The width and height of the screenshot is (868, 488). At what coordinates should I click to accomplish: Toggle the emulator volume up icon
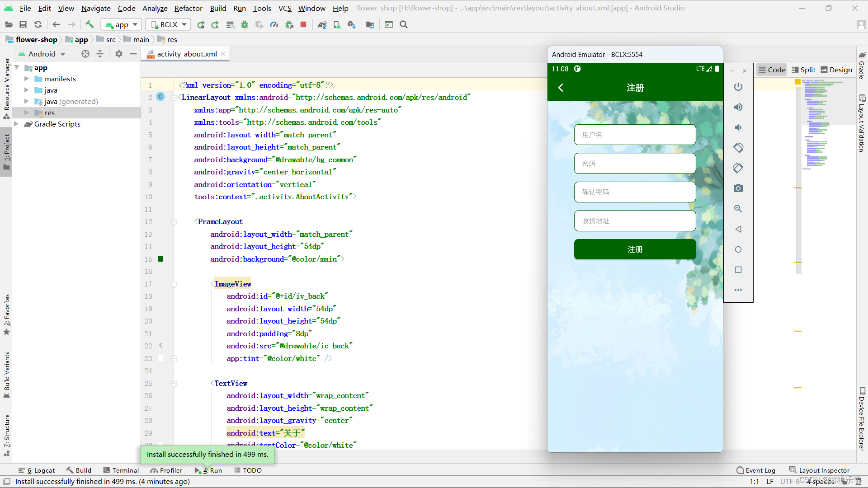tap(738, 107)
